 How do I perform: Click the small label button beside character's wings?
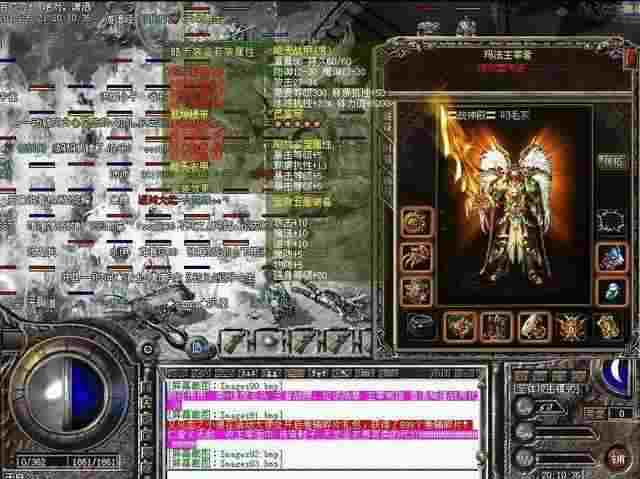[609, 160]
